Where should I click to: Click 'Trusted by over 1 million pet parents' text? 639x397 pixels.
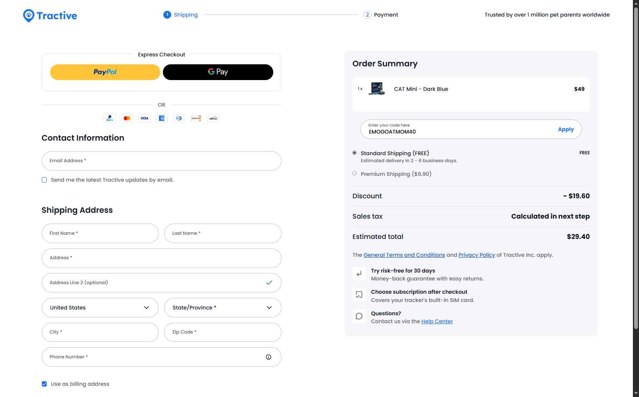[x=547, y=15]
